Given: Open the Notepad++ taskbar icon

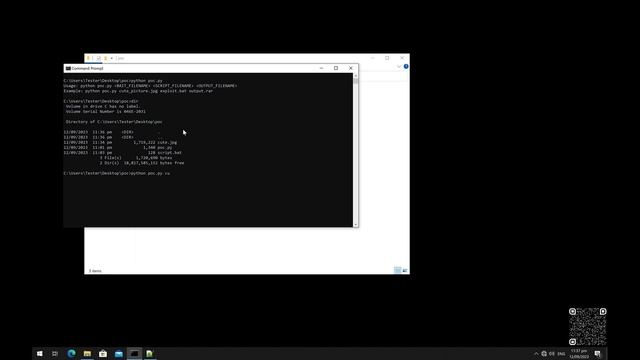Looking at the screenshot, I should (x=150, y=353).
